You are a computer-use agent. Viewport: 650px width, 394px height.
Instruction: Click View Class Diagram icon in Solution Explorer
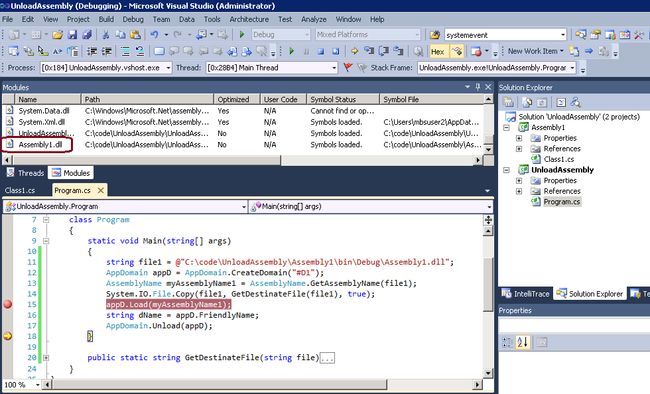(x=575, y=102)
